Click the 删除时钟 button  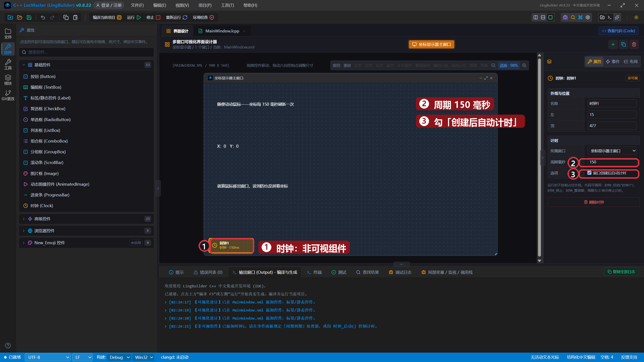click(594, 202)
